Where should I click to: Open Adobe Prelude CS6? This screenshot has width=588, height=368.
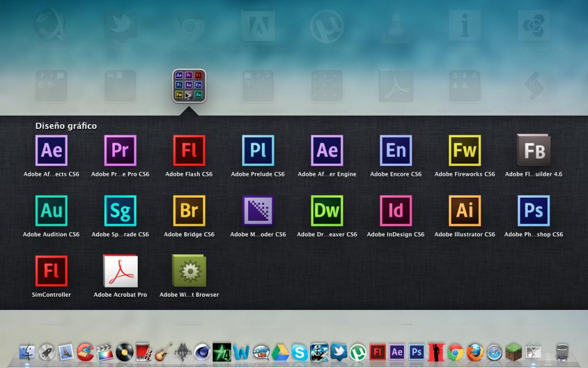click(258, 150)
